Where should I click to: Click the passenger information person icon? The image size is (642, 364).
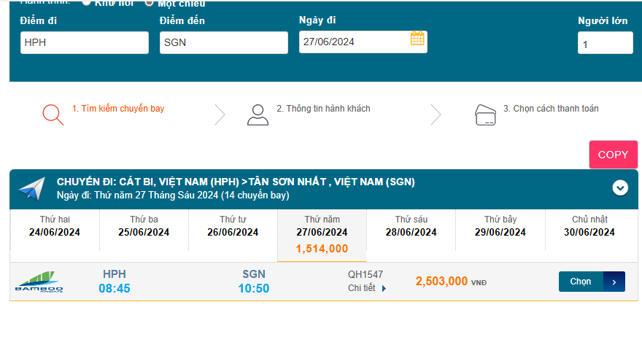click(x=258, y=115)
